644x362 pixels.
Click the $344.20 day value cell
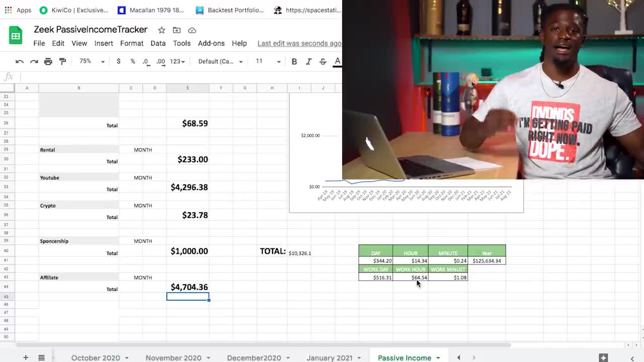tap(376, 261)
